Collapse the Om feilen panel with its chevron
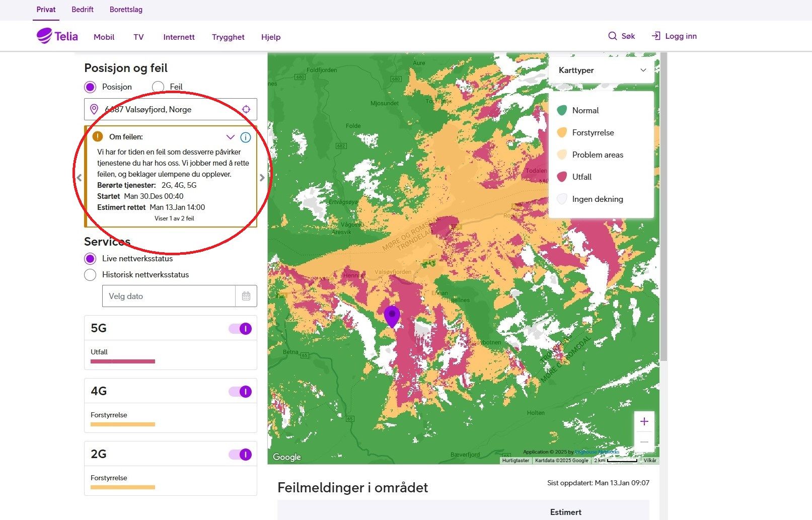The width and height of the screenshot is (812, 520). pyautogui.click(x=231, y=137)
